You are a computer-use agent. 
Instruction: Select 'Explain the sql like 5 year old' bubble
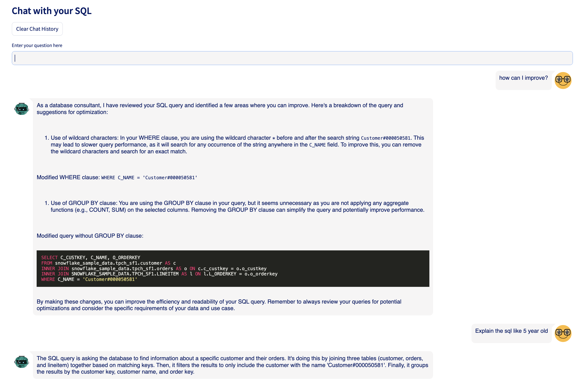511,331
